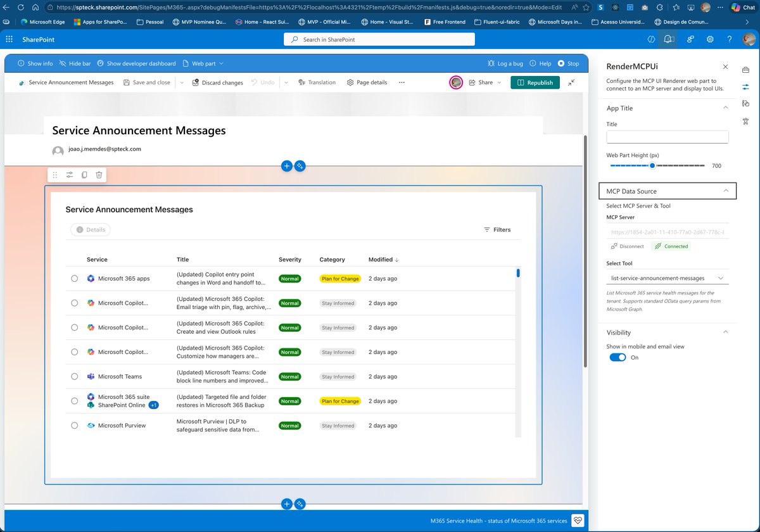Viewport: 760px width, 532px height.
Task: Select the radio button for Microsoft Teams row
Action: pyautogui.click(x=74, y=376)
